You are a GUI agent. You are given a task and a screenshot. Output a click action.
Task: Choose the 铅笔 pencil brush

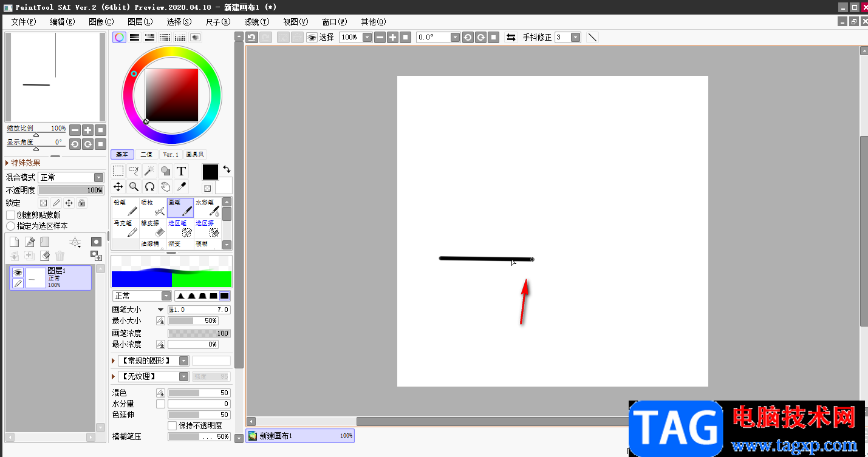(x=126, y=208)
